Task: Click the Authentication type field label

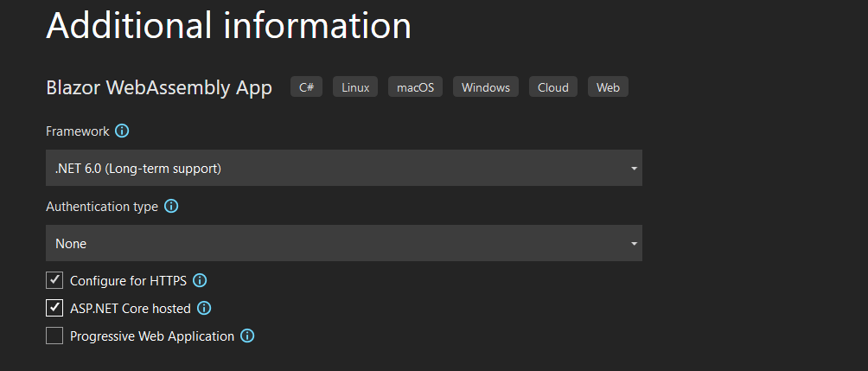Action: (x=102, y=207)
